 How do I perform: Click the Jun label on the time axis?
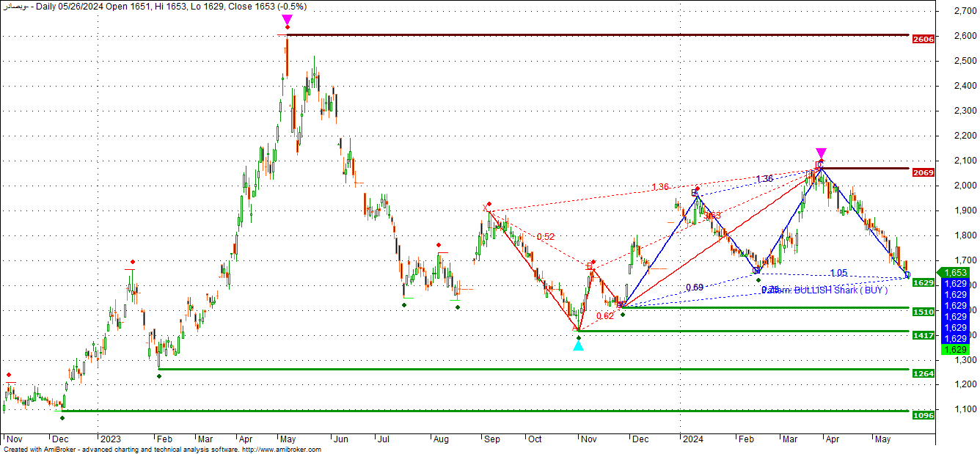click(340, 439)
